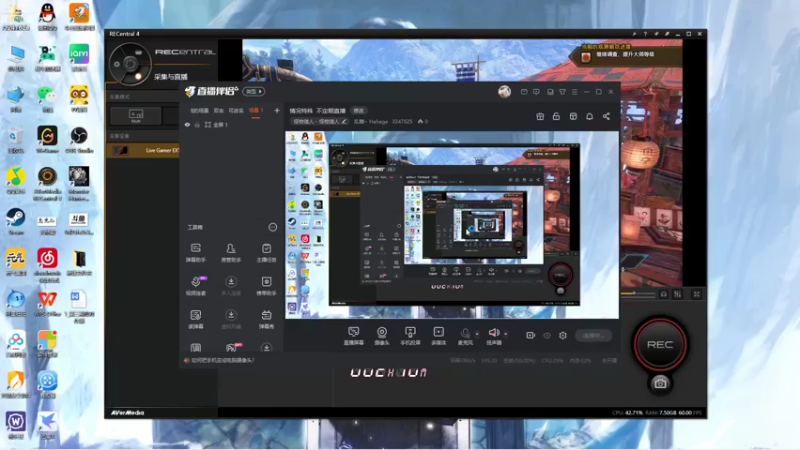This screenshot has width=800, height=450.
Task: Open the 多人连麦 multi-user tool
Action: [x=231, y=286]
